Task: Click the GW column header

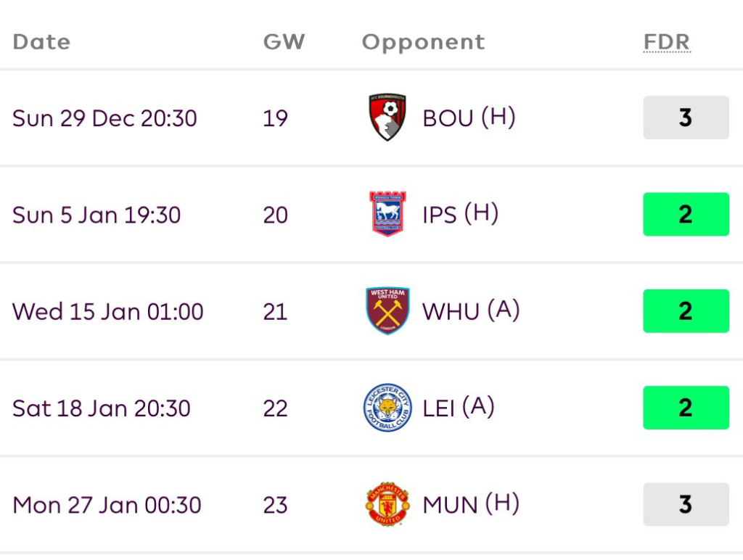Action: [284, 42]
